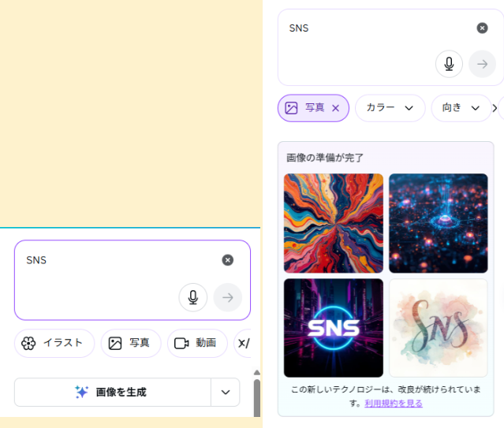
Task: Select the 動画 category chip
Action: 196,343
